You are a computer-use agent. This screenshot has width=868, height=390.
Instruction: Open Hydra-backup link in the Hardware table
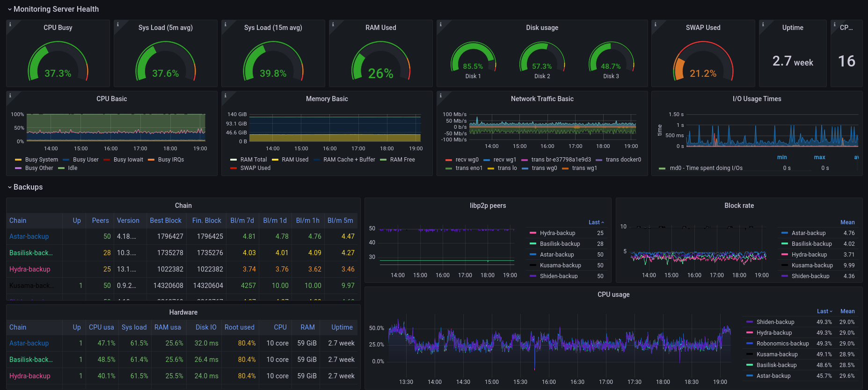click(30, 376)
